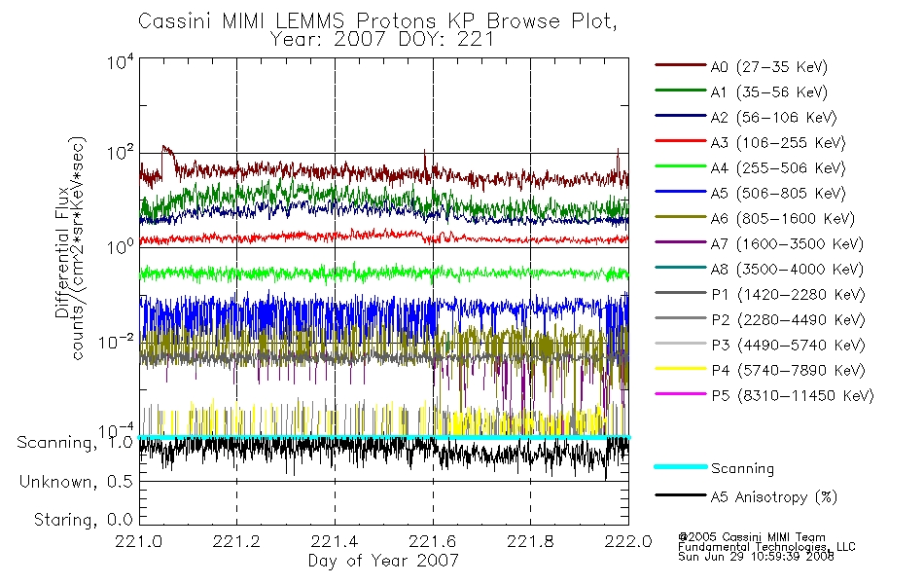
Task: Click the Unknown, 0.5 axis label
Action: tap(76, 482)
